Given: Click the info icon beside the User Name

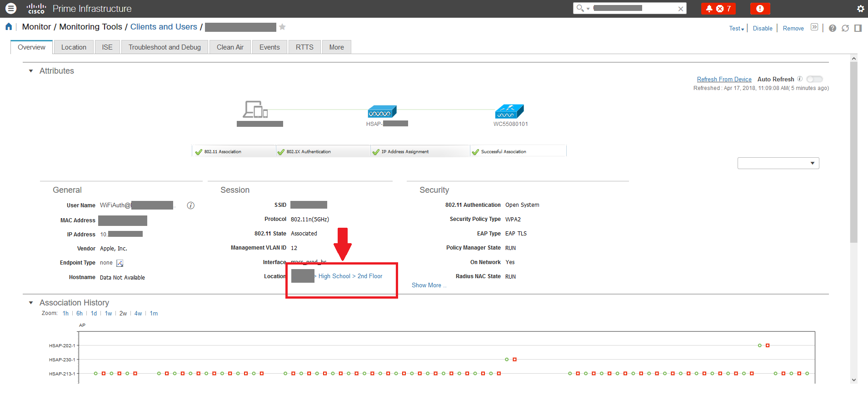Looking at the screenshot, I should click(190, 205).
